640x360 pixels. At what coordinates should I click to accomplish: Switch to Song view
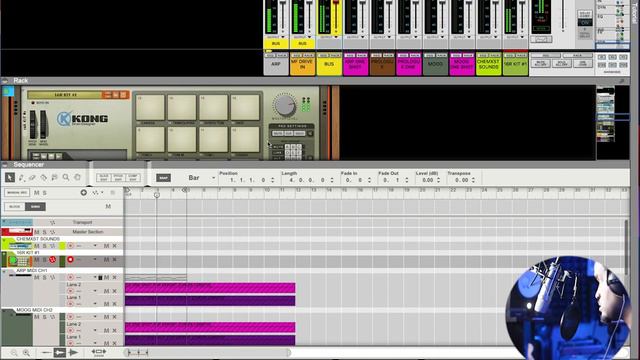pos(35,207)
